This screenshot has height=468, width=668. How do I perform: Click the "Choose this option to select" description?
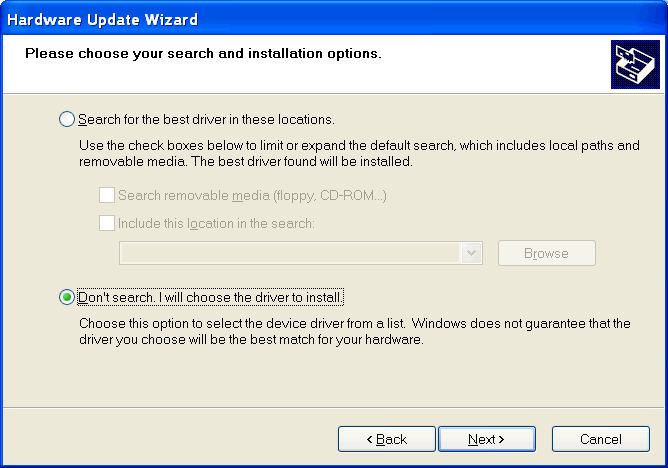pyautogui.click(x=354, y=331)
